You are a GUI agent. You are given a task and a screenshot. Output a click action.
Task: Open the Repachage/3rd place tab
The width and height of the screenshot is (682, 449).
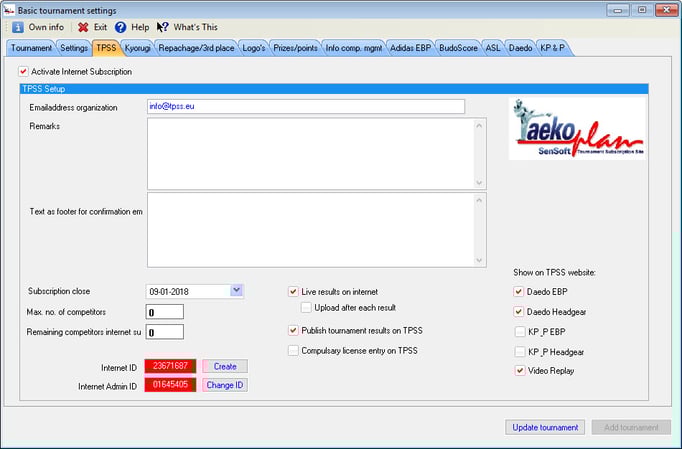(196, 48)
